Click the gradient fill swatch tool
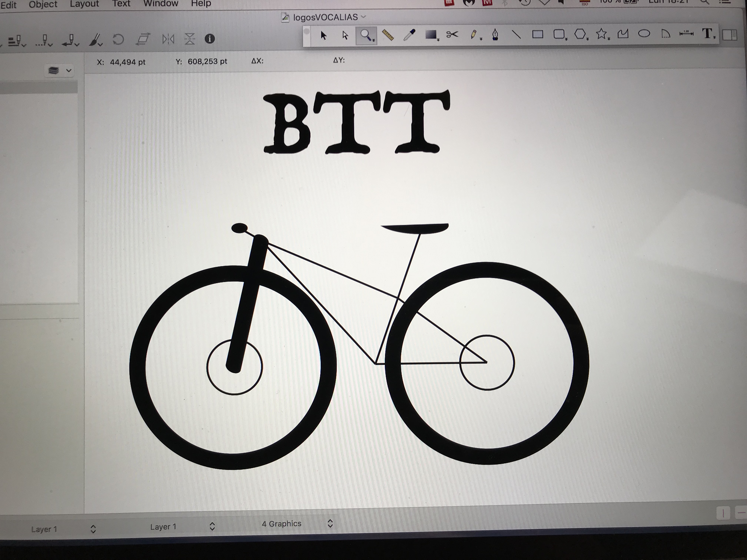 pyautogui.click(x=431, y=35)
